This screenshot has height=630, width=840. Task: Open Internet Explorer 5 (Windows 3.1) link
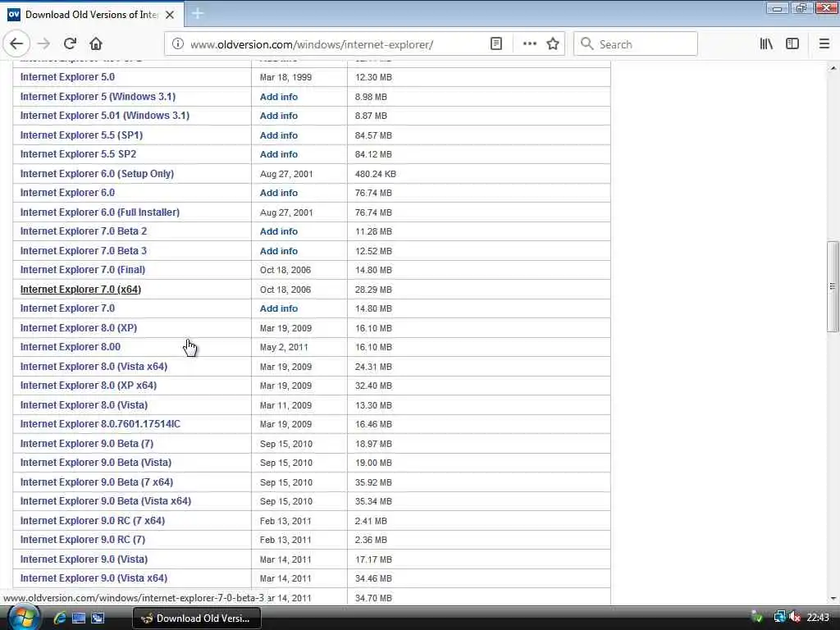coord(98,97)
